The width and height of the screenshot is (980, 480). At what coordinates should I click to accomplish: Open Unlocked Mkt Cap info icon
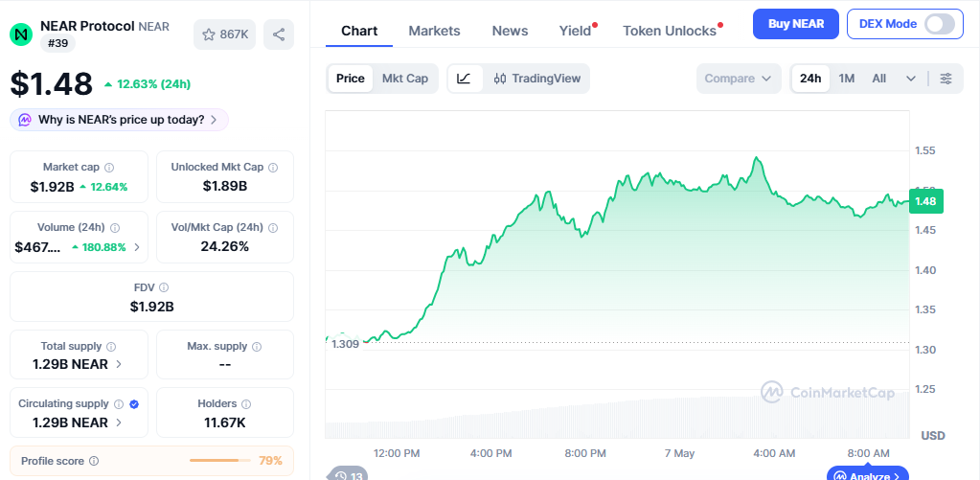tap(273, 168)
